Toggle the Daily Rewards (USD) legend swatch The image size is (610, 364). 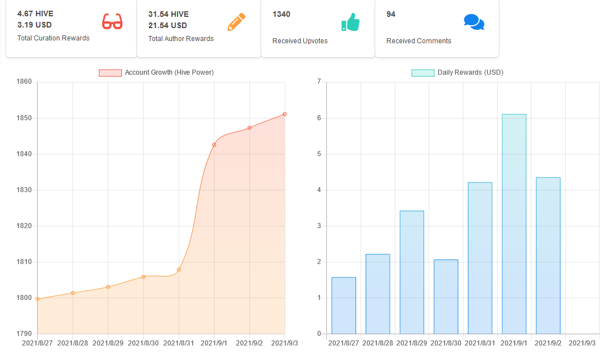coord(422,72)
